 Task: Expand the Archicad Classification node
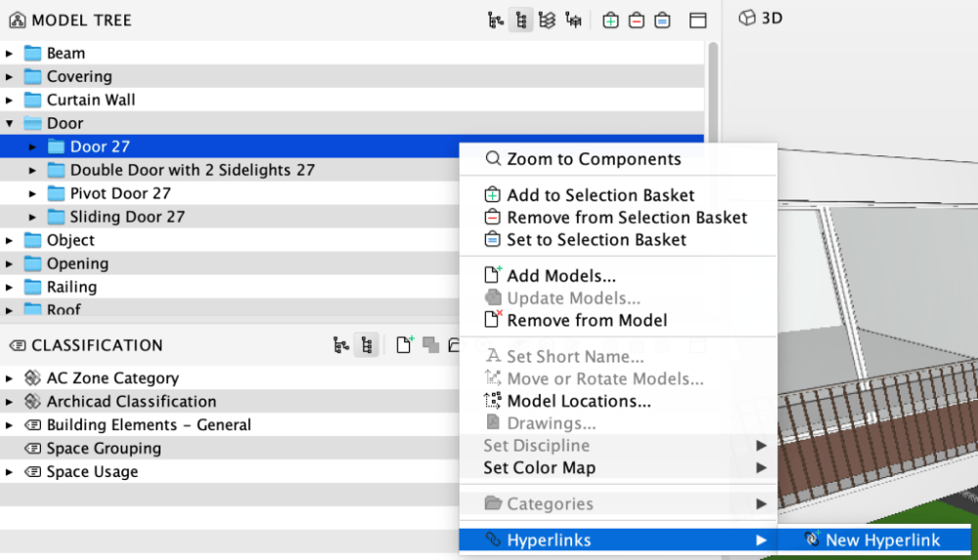click(x=10, y=402)
